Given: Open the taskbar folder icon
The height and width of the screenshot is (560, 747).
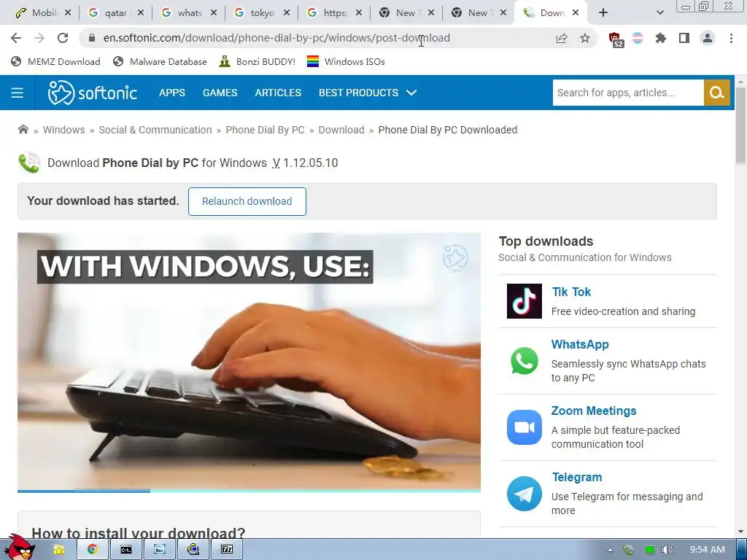Looking at the screenshot, I should pyautogui.click(x=58, y=550).
